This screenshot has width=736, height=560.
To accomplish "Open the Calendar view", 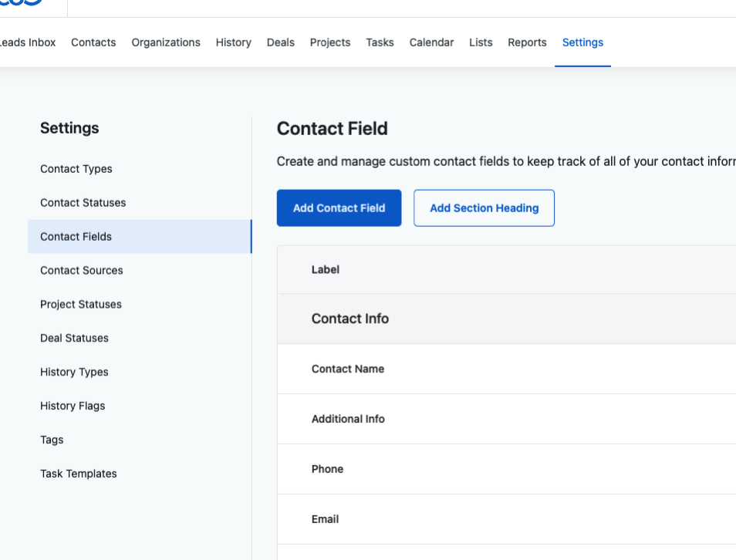I will [431, 42].
